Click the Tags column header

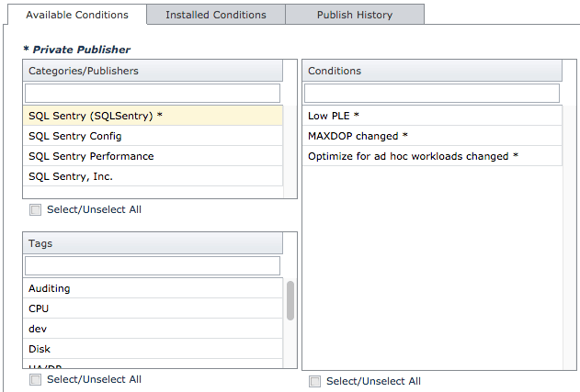pos(153,243)
